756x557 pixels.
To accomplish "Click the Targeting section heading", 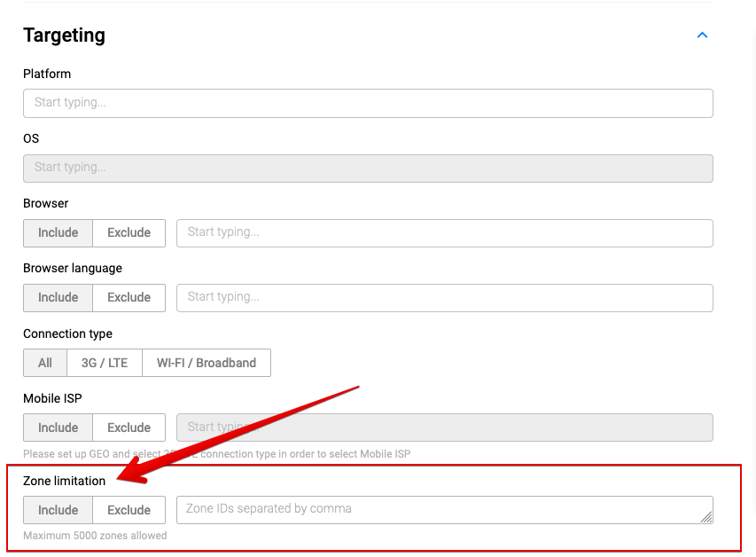I will pyautogui.click(x=64, y=35).
